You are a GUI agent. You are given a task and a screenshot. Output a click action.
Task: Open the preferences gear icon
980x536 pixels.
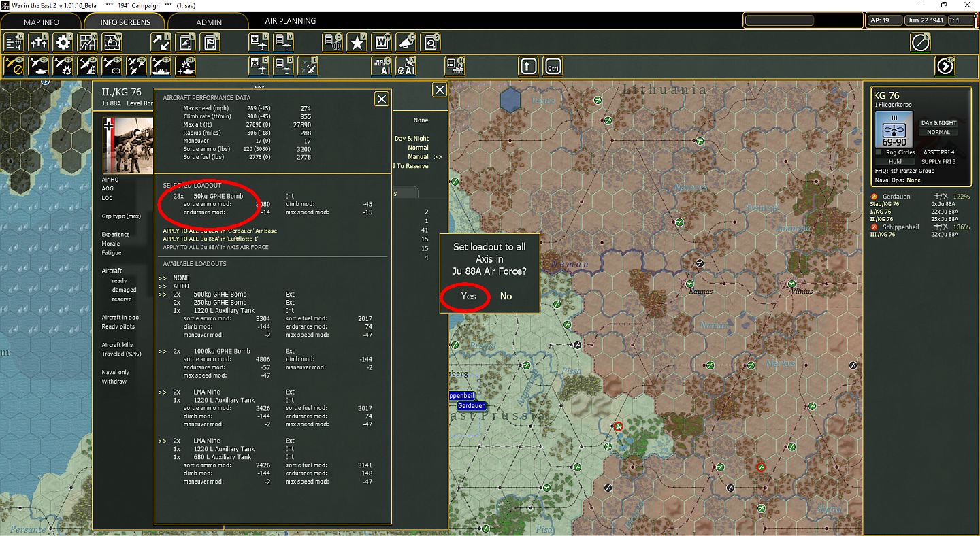(x=63, y=43)
